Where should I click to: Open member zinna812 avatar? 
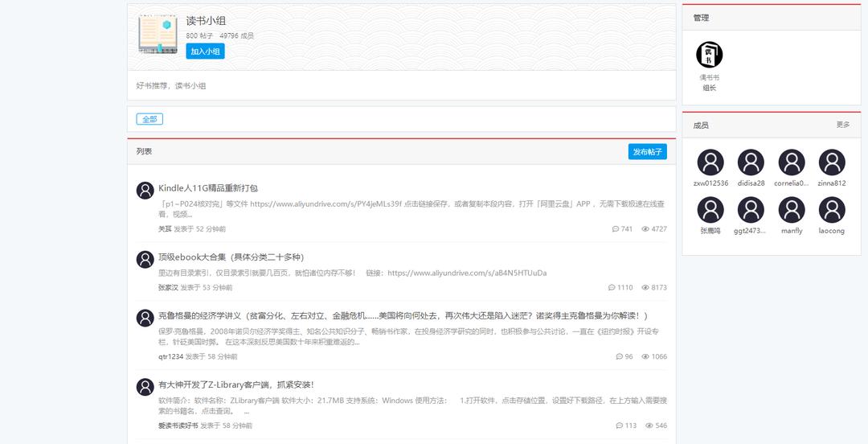[x=832, y=162]
